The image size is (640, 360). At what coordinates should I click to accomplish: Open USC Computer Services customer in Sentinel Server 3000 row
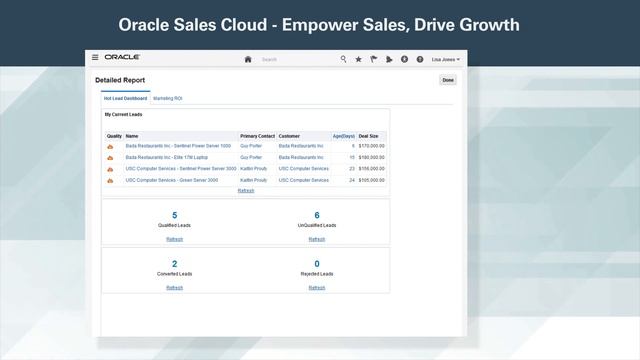(304, 169)
